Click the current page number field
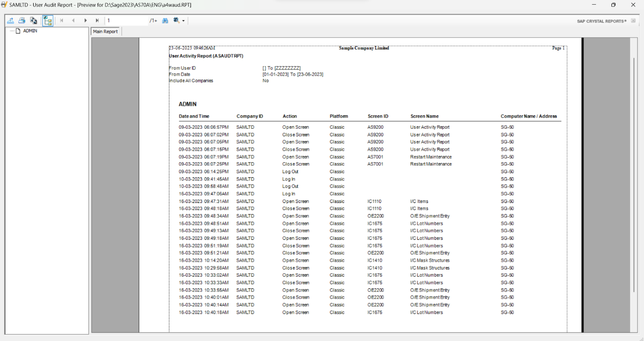The height and width of the screenshot is (341, 644). pos(125,21)
